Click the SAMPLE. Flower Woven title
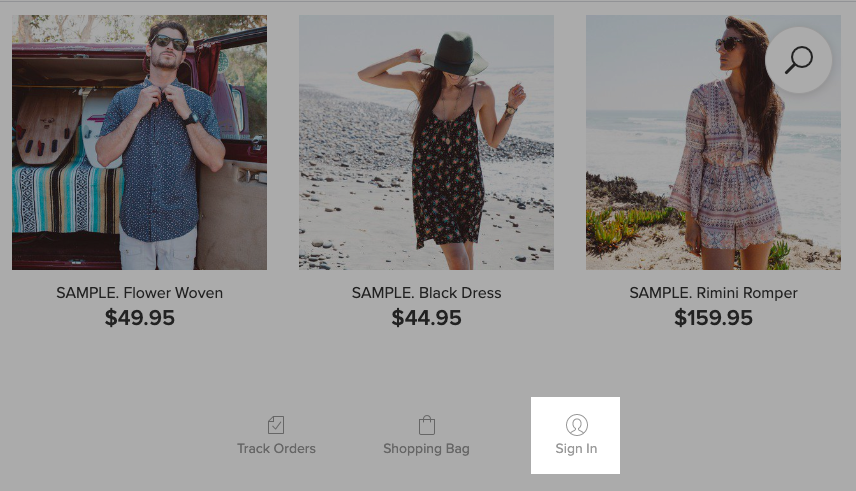Image resolution: width=856 pixels, height=491 pixels. click(139, 293)
